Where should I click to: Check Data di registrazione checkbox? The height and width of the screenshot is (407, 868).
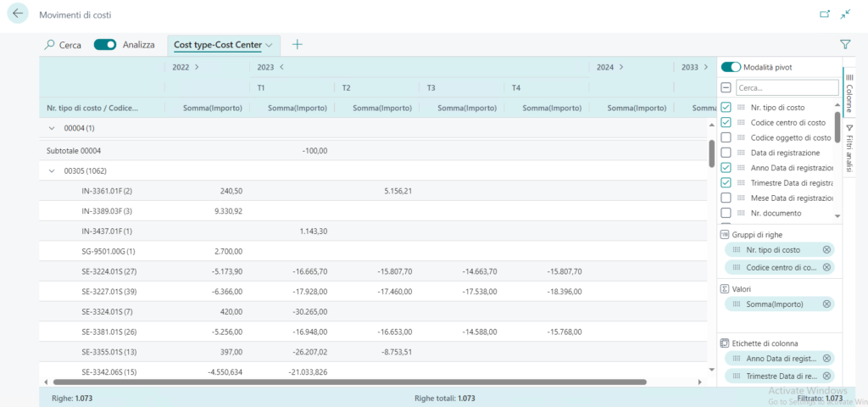pyautogui.click(x=726, y=153)
